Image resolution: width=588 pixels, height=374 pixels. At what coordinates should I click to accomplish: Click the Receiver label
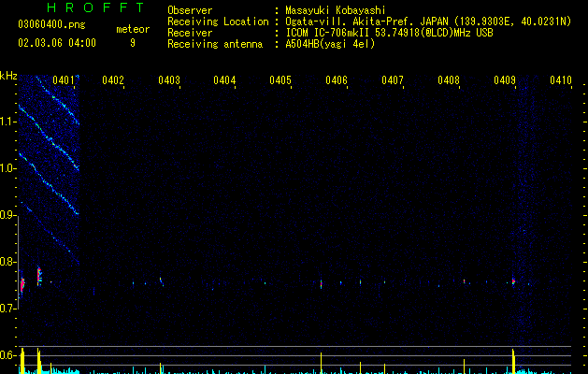coord(190,33)
